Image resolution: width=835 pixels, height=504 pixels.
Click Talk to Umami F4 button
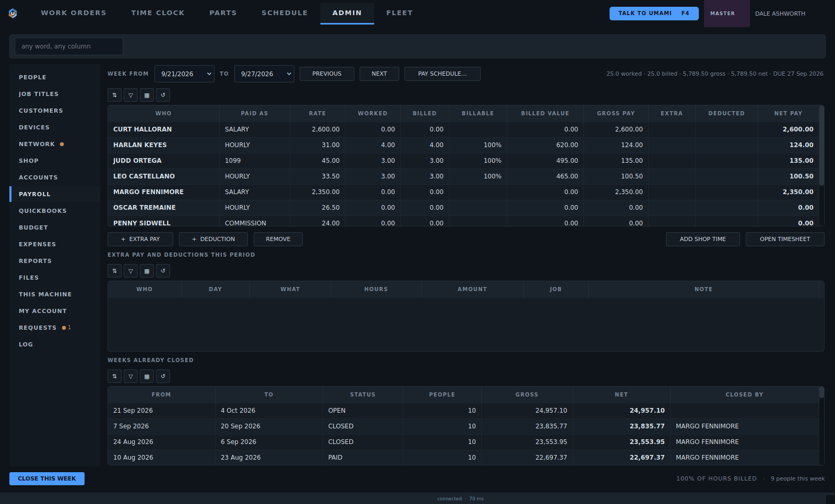pyautogui.click(x=654, y=14)
